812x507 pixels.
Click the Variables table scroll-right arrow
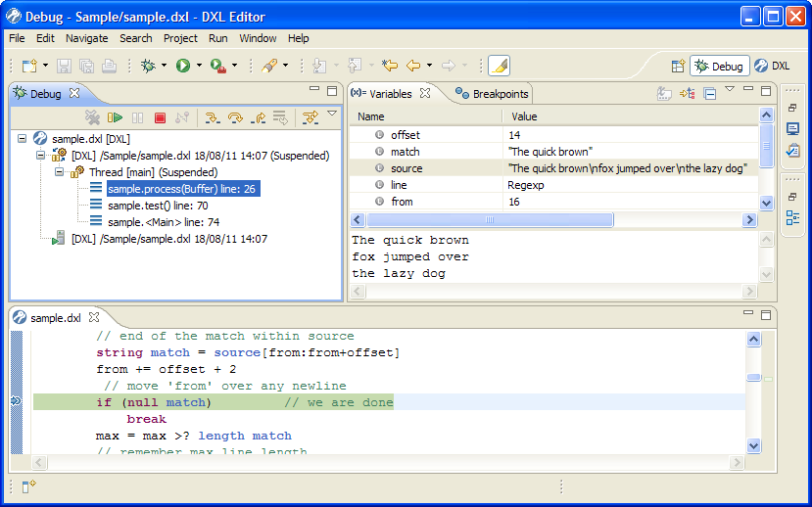point(749,220)
